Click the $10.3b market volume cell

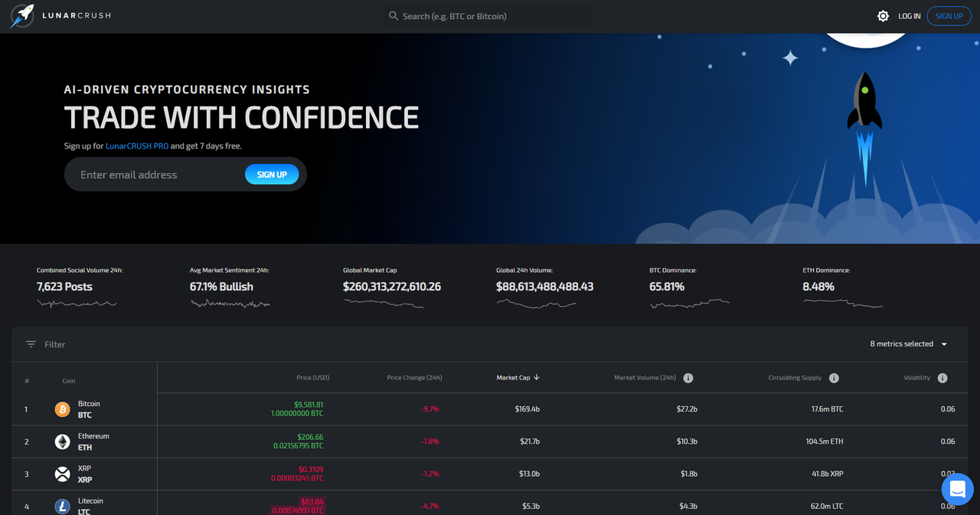[687, 442]
